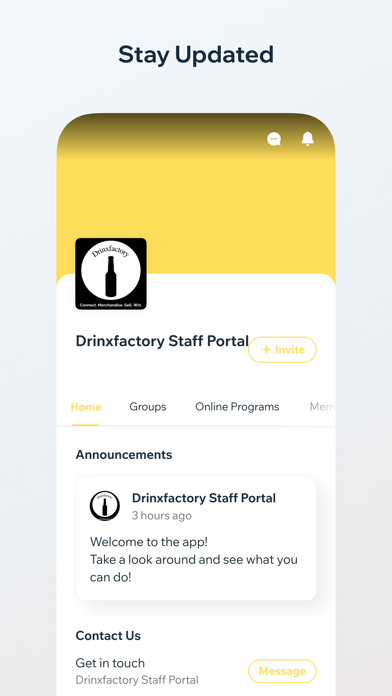392x696 pixels.
Task: Click the Message button under Contact Us
Action: pos(282,671)
